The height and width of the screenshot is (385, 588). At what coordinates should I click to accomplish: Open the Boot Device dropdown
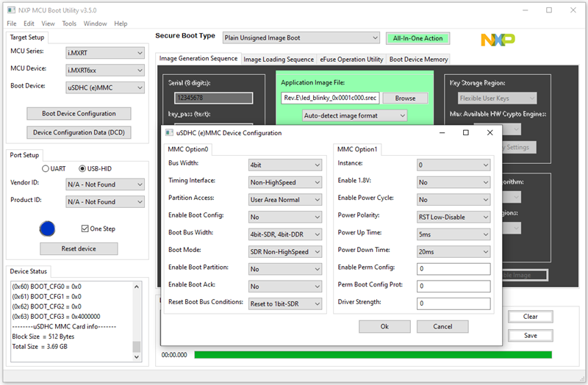[105, 87]
